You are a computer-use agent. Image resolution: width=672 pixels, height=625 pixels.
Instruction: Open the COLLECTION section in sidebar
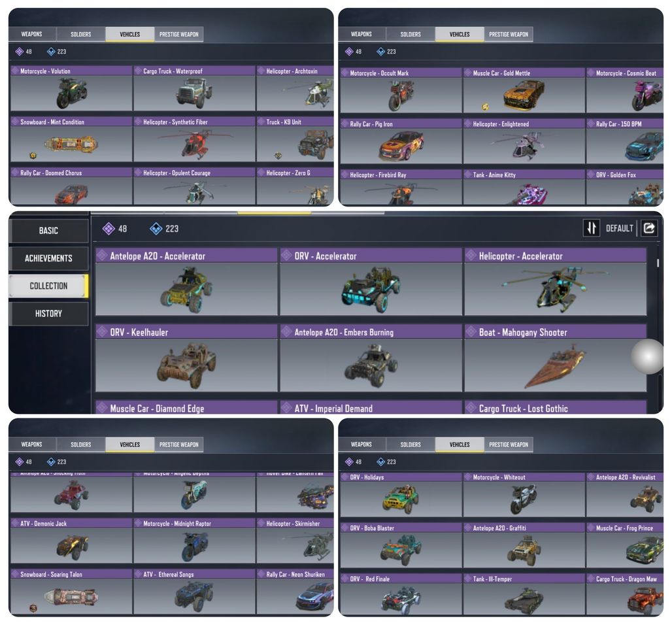click(48, 286)
